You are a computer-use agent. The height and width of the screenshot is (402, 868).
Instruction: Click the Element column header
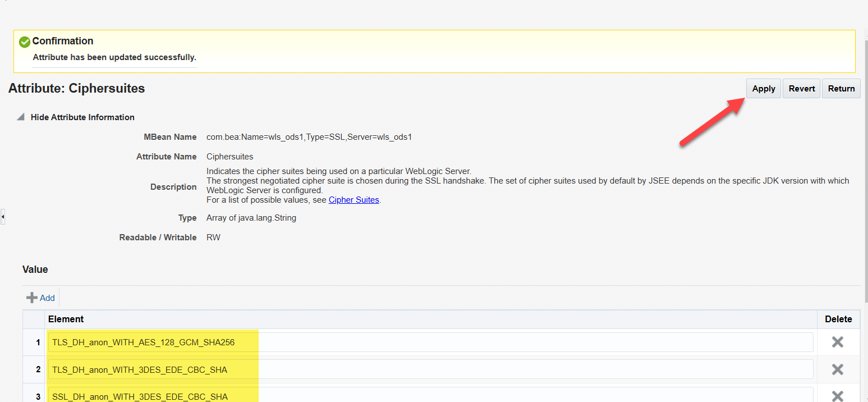point(66,319)
